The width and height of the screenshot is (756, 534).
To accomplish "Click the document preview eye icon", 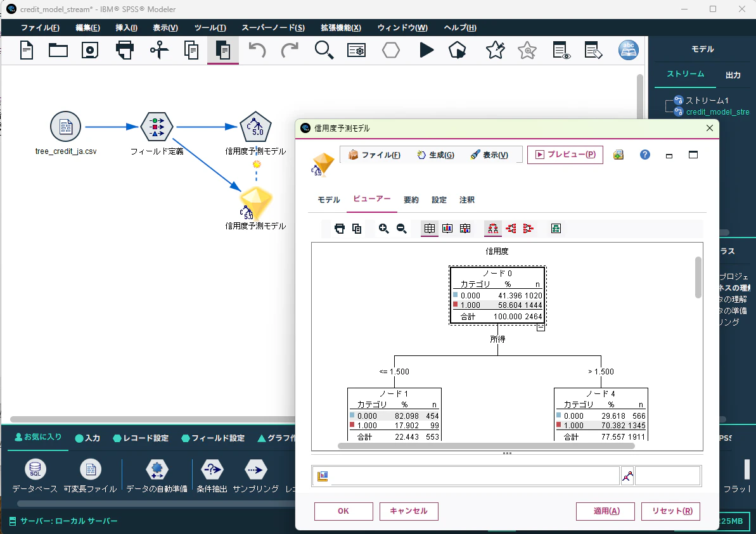I will 561,50.
